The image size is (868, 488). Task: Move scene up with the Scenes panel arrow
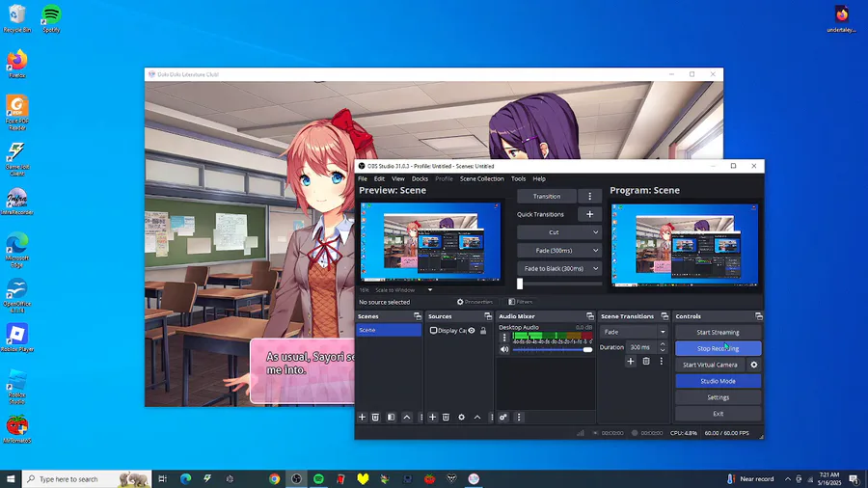[407, 418]
